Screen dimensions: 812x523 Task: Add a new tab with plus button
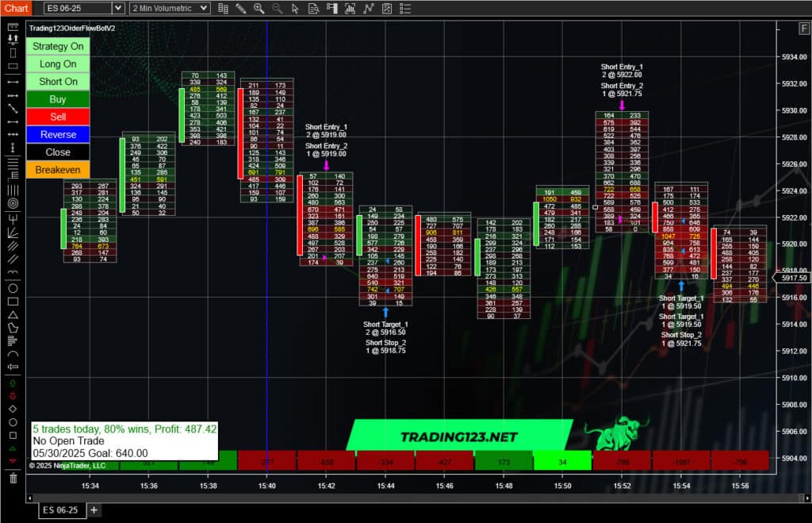94,510
